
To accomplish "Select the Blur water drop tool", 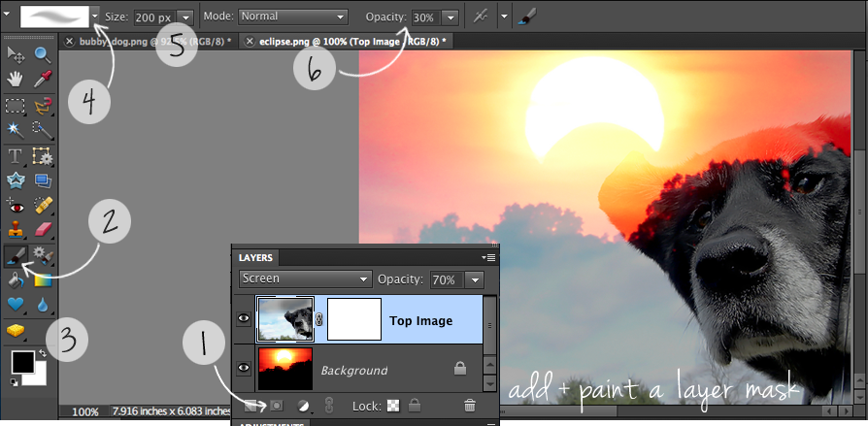I will pos(43,305).
